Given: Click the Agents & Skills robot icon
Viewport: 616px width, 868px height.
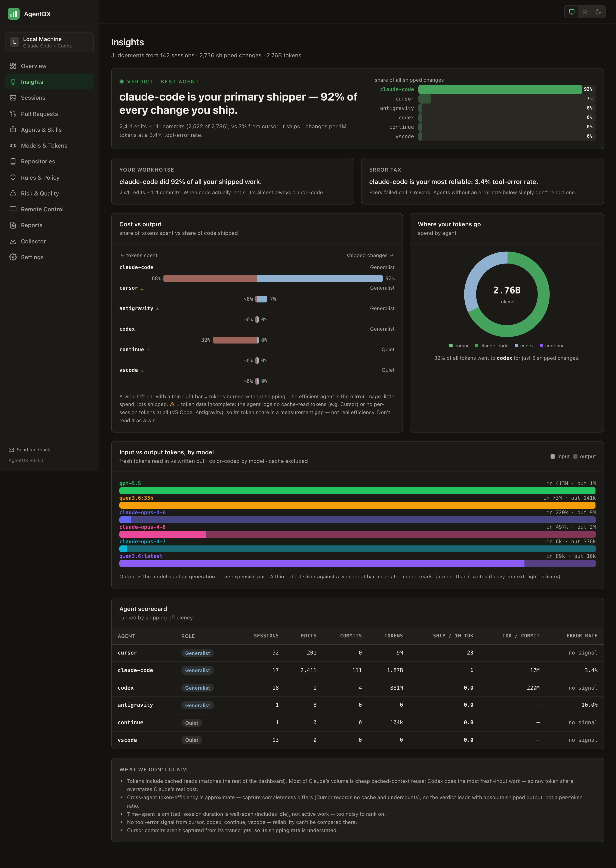Looking at the screenshot, I should coord(13,129).
